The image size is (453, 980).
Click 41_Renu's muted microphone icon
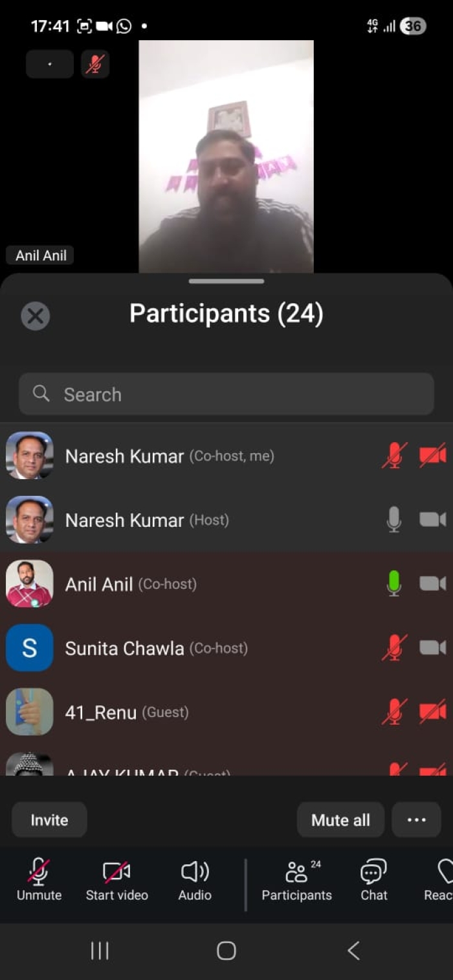pos(394,712)
